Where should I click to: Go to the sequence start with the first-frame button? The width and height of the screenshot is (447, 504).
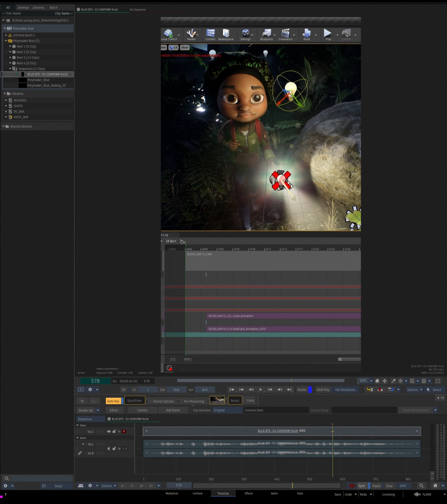click(232, 390)
